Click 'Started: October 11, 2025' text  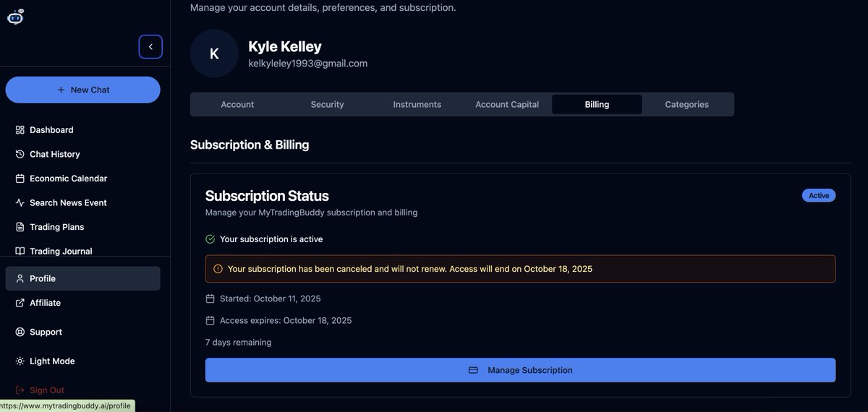coord(271,299)
